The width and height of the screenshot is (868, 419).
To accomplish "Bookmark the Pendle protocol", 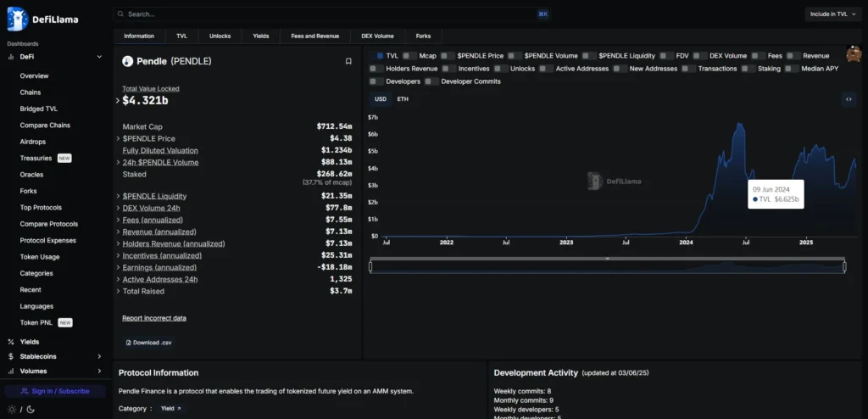I will click(x=348, y=62).
